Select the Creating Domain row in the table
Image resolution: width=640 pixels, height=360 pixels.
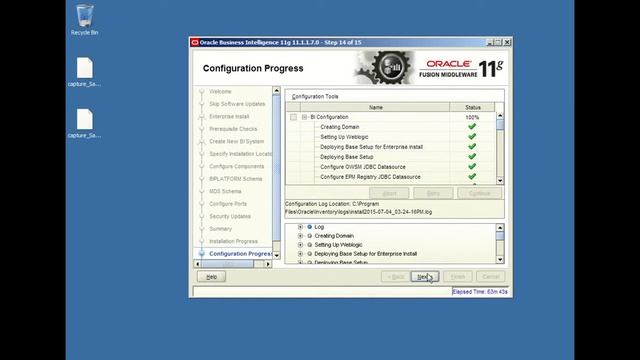point(390,127)
